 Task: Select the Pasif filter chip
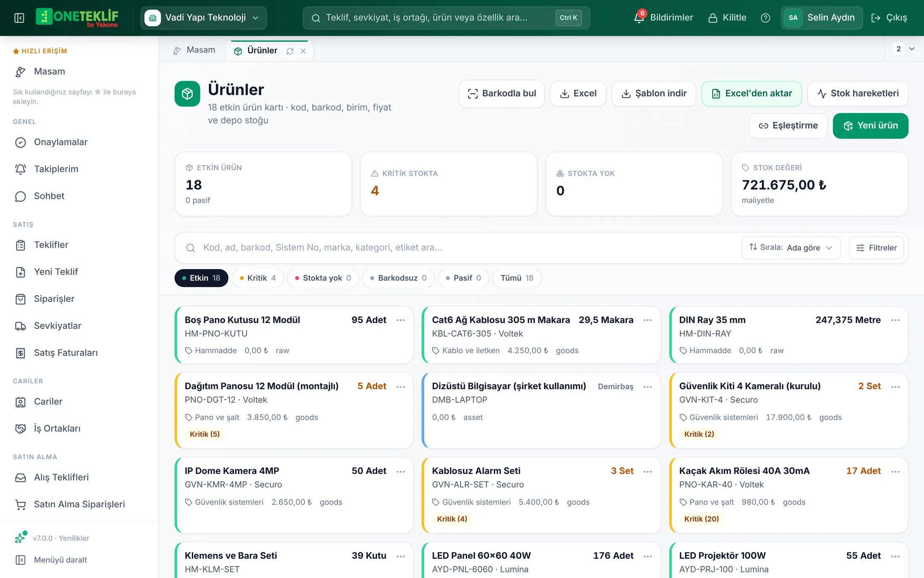[463, 278]
